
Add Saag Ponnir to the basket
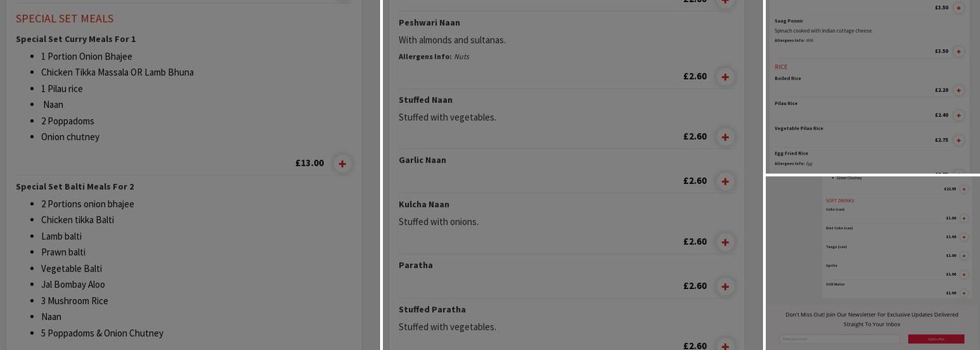pyautogui.click(x=959, y=51)
